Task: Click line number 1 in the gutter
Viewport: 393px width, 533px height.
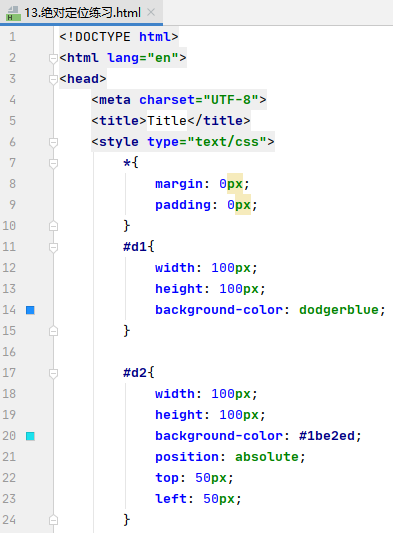Action: coord(12,37)
